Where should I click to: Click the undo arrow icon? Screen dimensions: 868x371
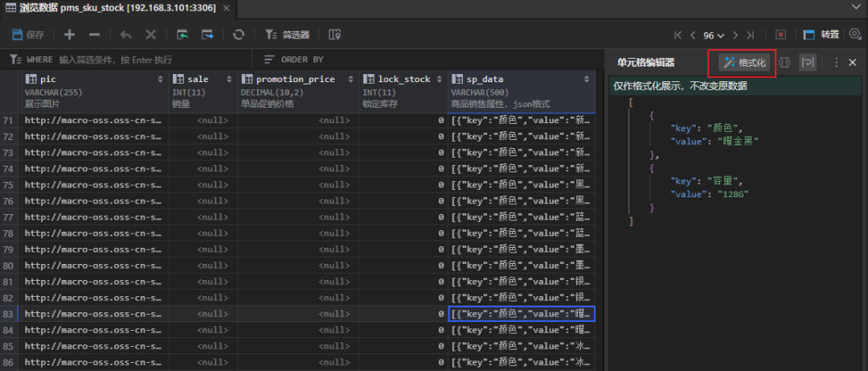(125, 35)
